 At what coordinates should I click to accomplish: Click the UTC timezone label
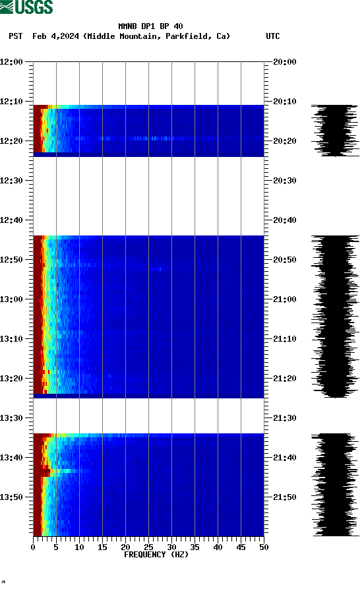point(273,36)
